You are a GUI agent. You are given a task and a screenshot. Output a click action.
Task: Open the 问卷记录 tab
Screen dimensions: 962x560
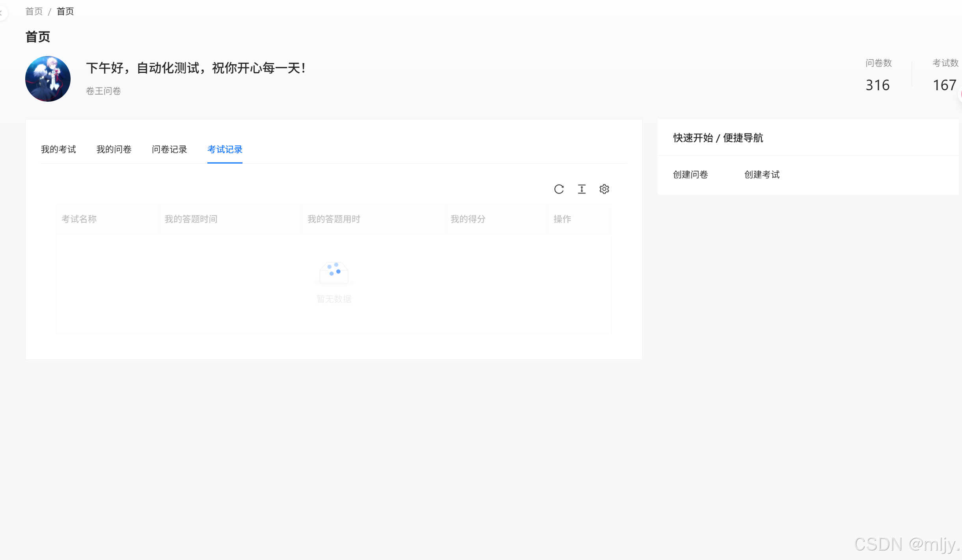170,149
